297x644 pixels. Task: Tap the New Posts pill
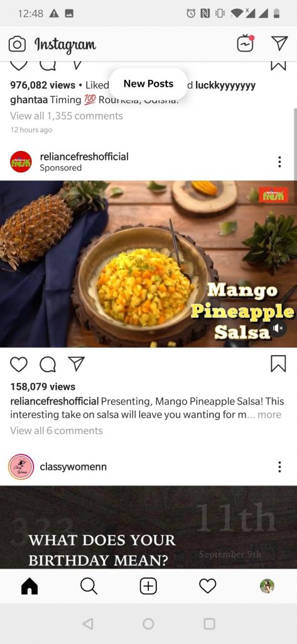148,84
